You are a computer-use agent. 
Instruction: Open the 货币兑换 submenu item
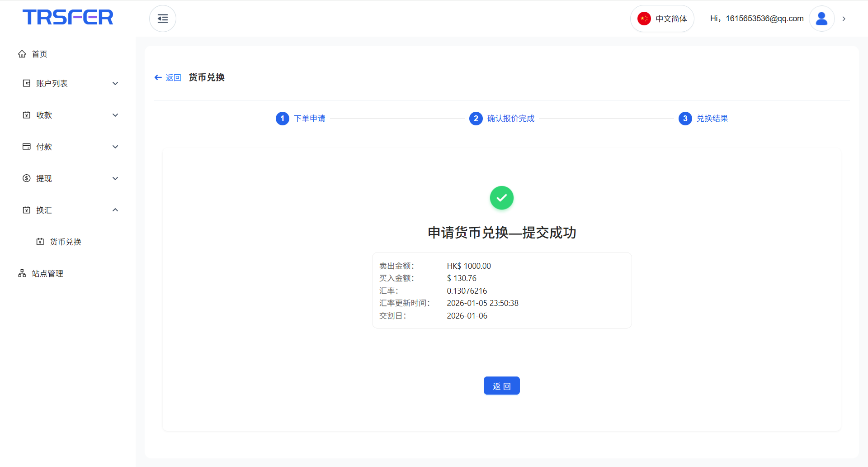66,242
